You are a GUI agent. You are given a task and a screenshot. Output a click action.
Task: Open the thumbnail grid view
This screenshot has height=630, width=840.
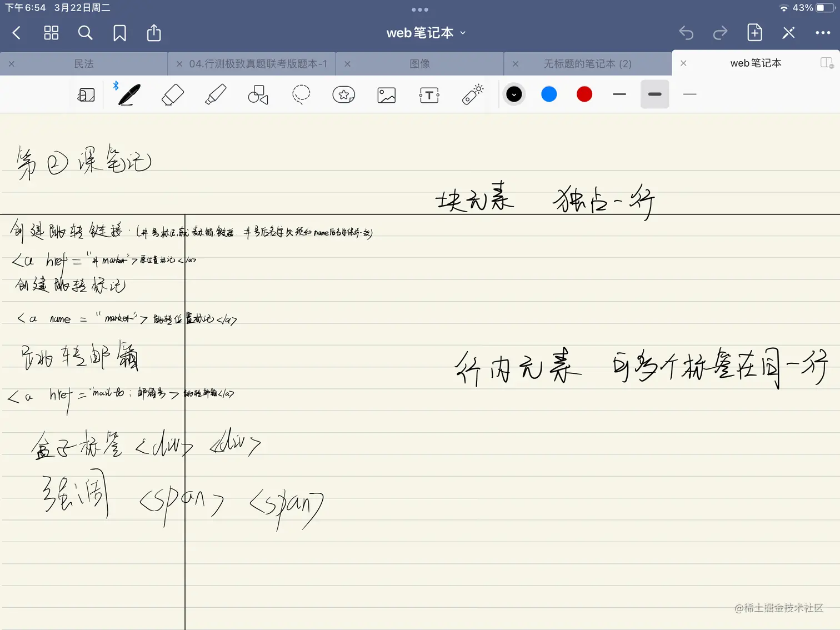pyautogui.click(x=51, y=33)
